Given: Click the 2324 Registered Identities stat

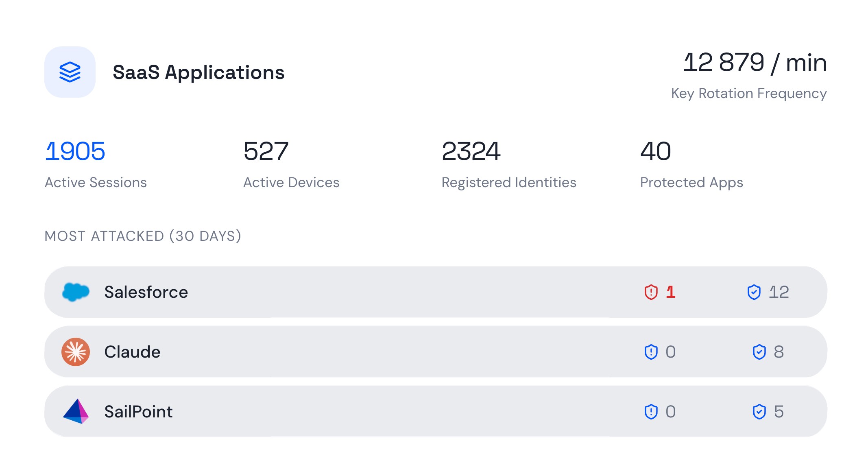Looking at the screenshot, I should tap(471, 151).
